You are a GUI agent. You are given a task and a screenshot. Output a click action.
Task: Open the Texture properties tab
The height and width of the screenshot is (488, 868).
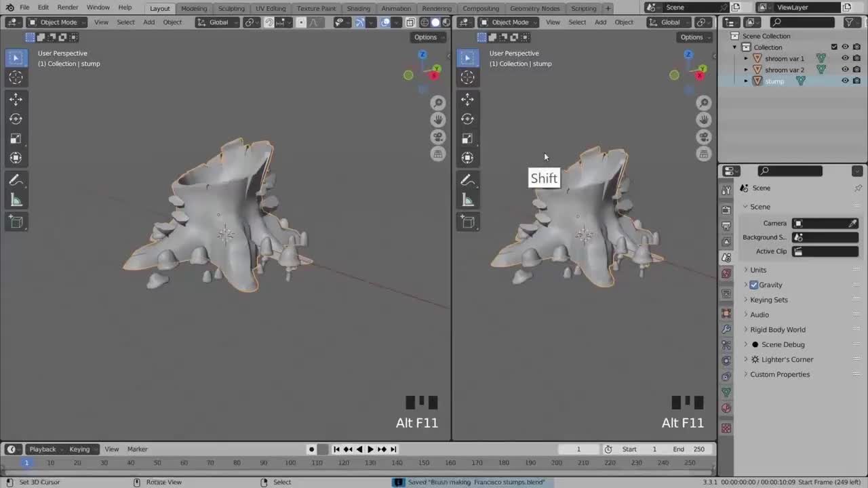(x=726, y=428)
